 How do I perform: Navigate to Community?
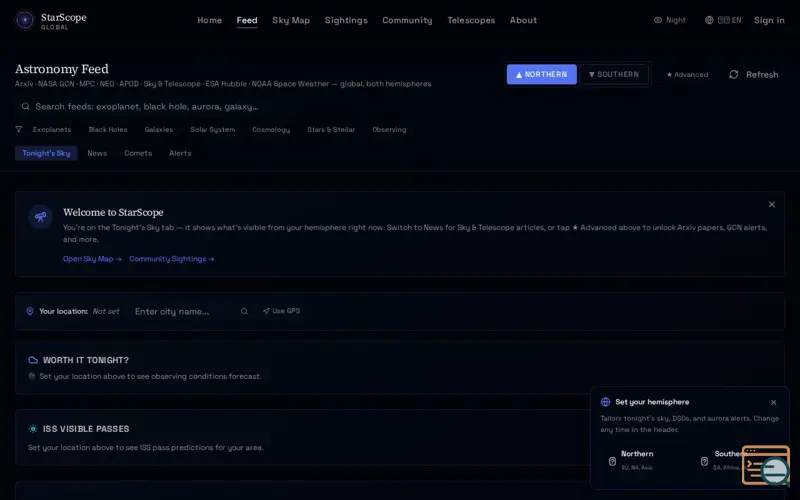pyautogui.click(x=407, y=20)
